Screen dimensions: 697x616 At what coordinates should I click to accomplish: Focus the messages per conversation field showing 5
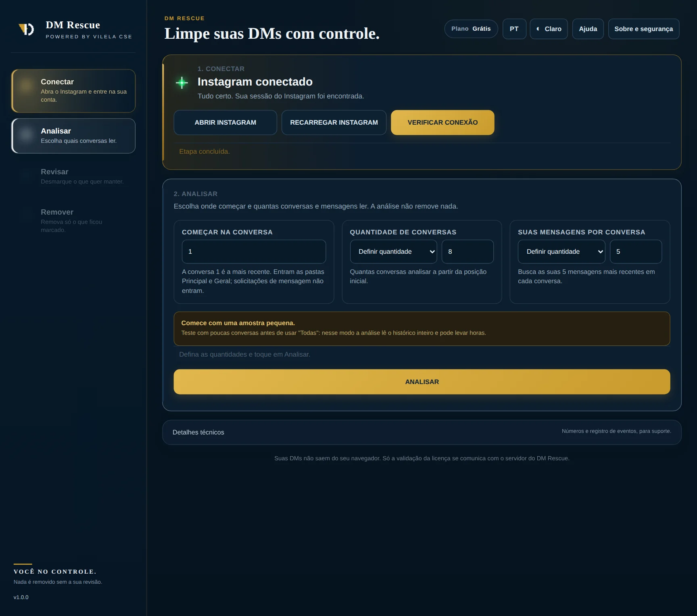point(636,252)
